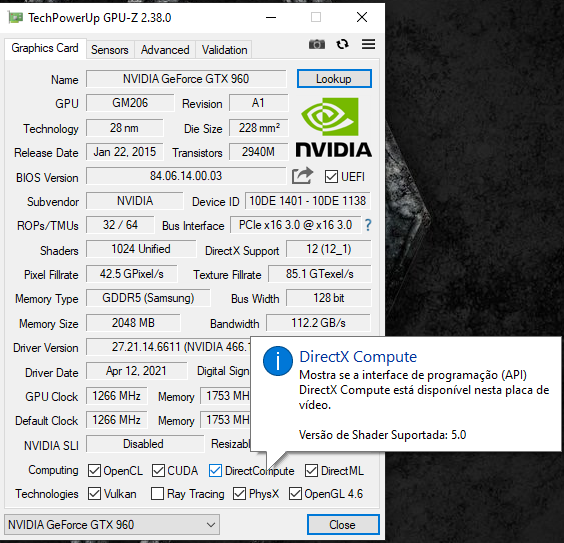Click the Close button at bottom
The height and width of the screenshot is (543, 564).
point(343,525)
